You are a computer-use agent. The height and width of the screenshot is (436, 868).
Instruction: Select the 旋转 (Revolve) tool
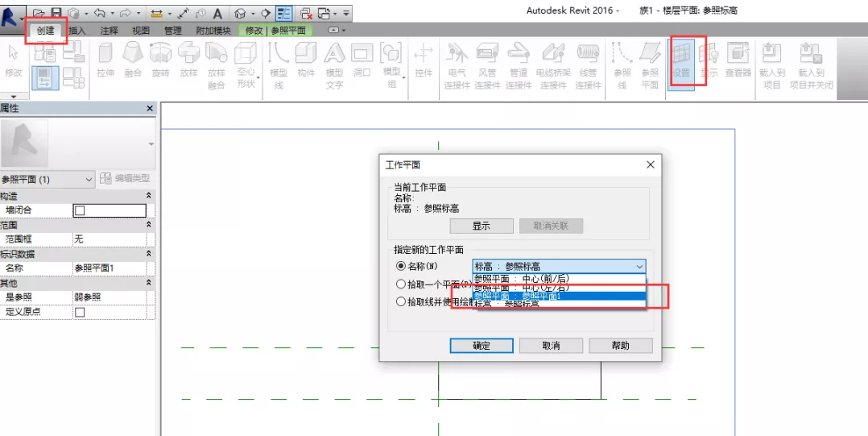(160, 60)
